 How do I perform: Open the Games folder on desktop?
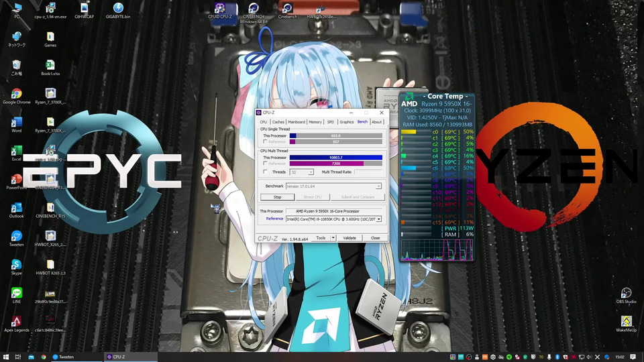tap(50, 39)
